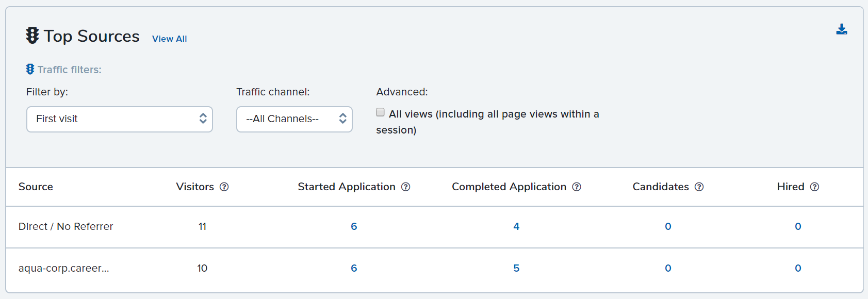Open the All Channels dropdown
868x299 pixels.
294,119
